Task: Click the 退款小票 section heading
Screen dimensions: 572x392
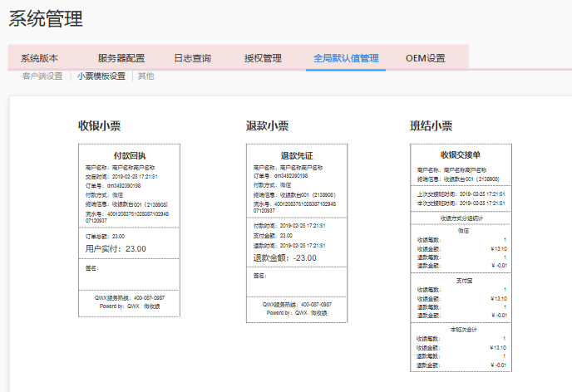Action: pos(267,126)
